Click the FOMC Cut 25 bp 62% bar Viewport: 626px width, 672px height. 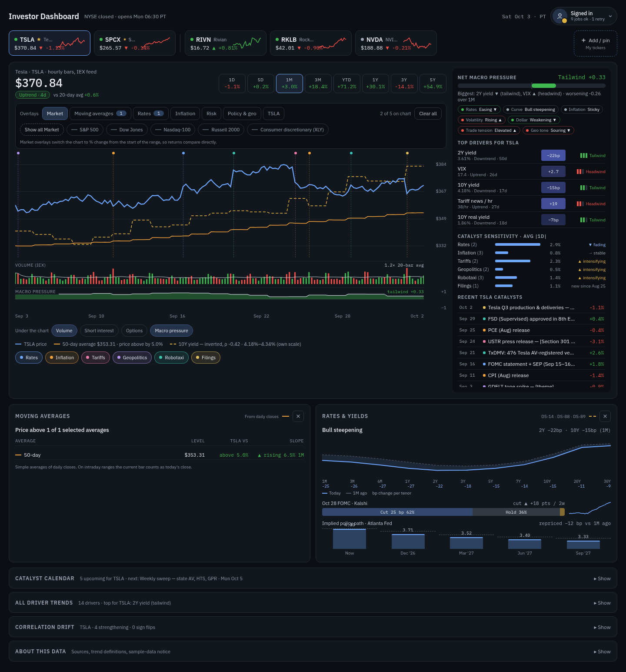[397, 512]
